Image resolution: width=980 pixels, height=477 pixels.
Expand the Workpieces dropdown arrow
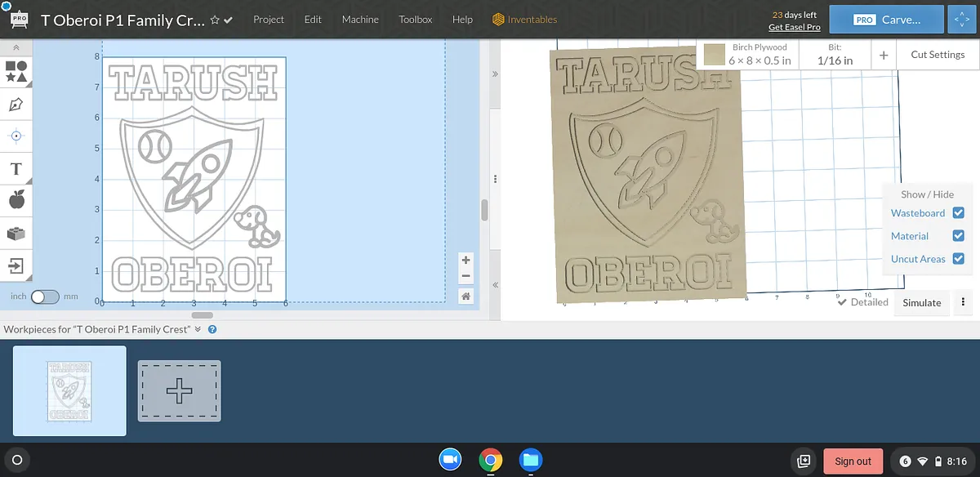click(198, 329)
